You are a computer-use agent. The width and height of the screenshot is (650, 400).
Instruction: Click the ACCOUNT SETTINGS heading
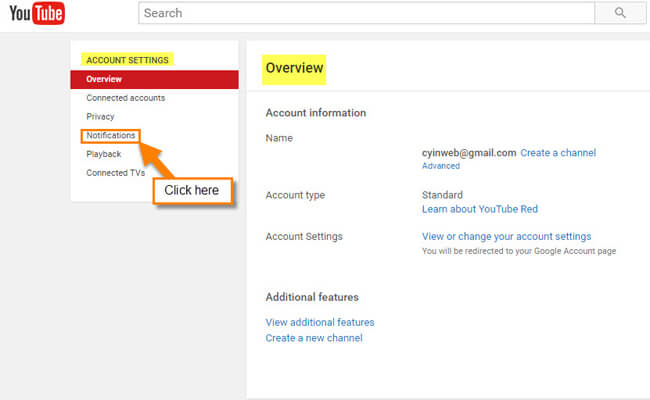pos(127,60)
